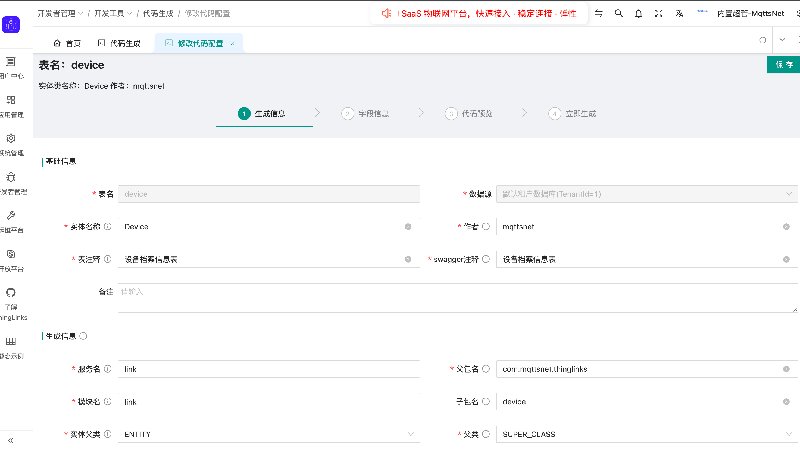Close the modify code config tab
Image resolution: width=800 pixels, height=450 pixels.
(232, 44)
